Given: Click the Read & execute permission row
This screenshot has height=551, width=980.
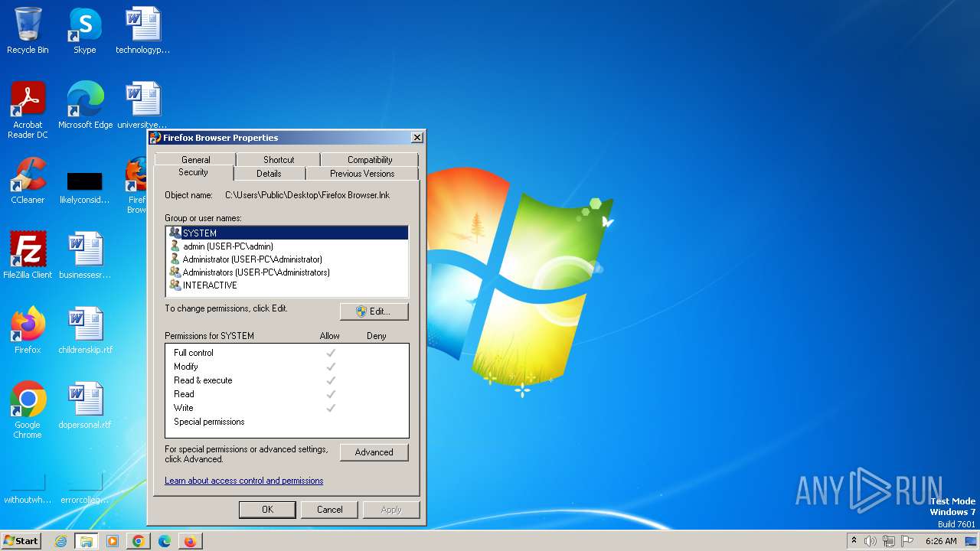Looking at the screenshot, I should (x=287, y=380).
